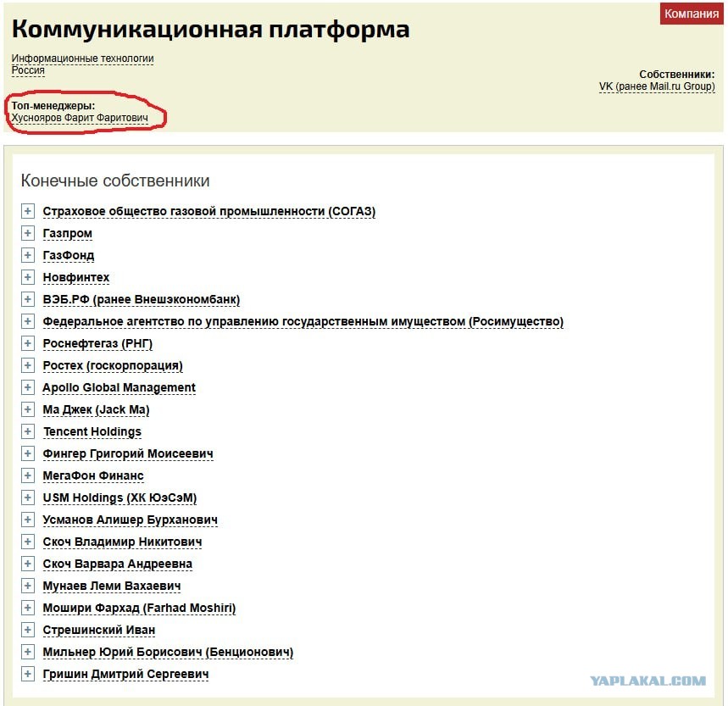
Task: Open the Новфинтех link
Action: coord(76,278)
